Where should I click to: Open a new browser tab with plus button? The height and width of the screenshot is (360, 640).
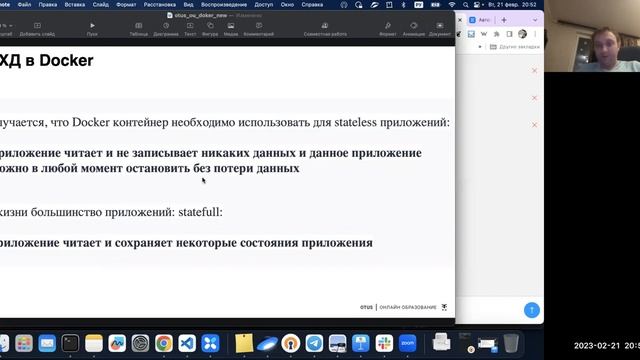click(504, 20)
